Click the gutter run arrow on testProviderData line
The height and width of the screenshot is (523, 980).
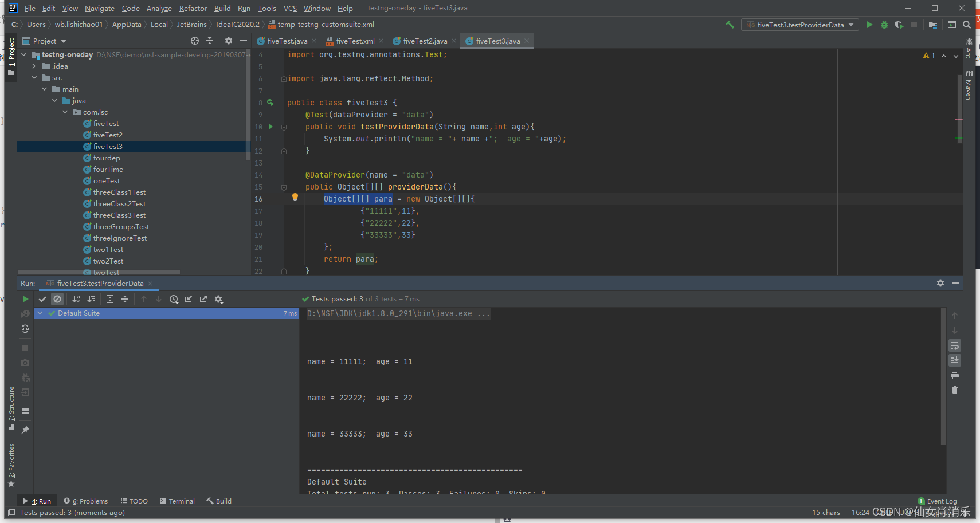271,127
